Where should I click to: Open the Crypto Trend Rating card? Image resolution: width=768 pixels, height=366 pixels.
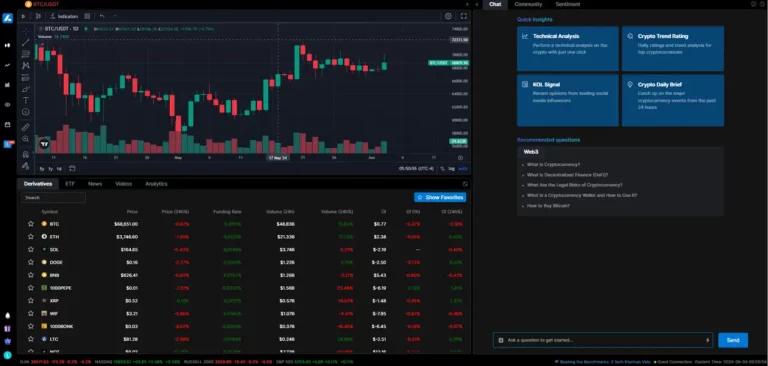pyautogui.click(x=673, y=49)
